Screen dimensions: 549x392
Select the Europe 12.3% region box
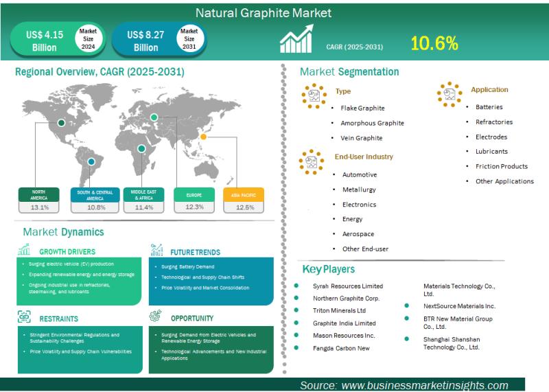pos(194,201)
